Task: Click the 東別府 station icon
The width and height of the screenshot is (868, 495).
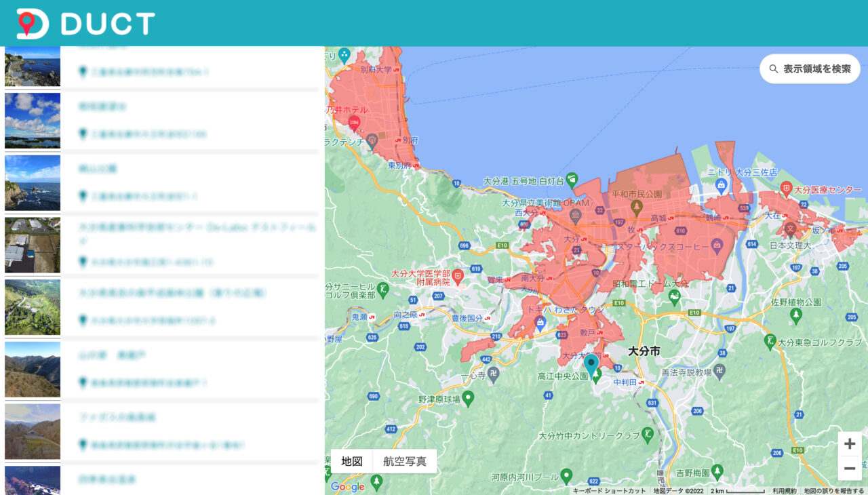Action: coord(416,166)
